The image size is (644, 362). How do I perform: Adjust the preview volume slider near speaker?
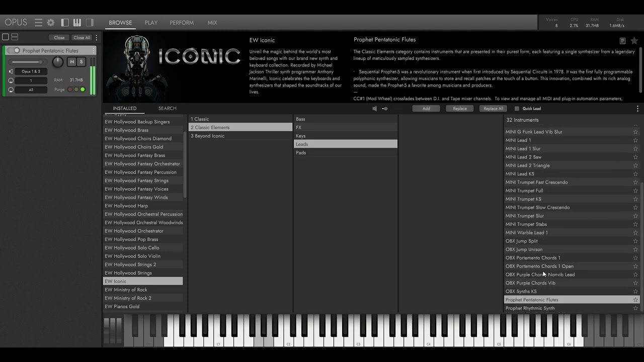(385, 109)
